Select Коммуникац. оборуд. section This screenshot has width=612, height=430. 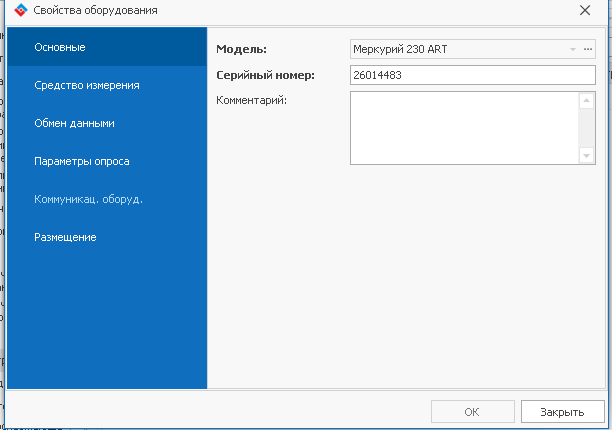click(107, 199)
